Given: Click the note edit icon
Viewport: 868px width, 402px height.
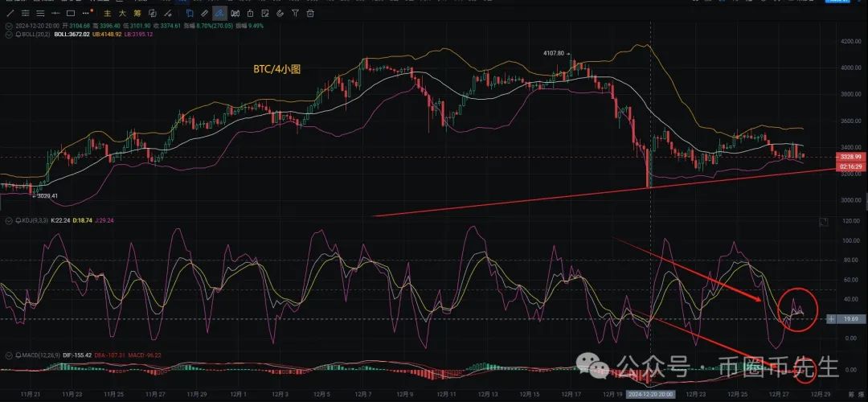Looking at the screenshot, I should 265,13.
